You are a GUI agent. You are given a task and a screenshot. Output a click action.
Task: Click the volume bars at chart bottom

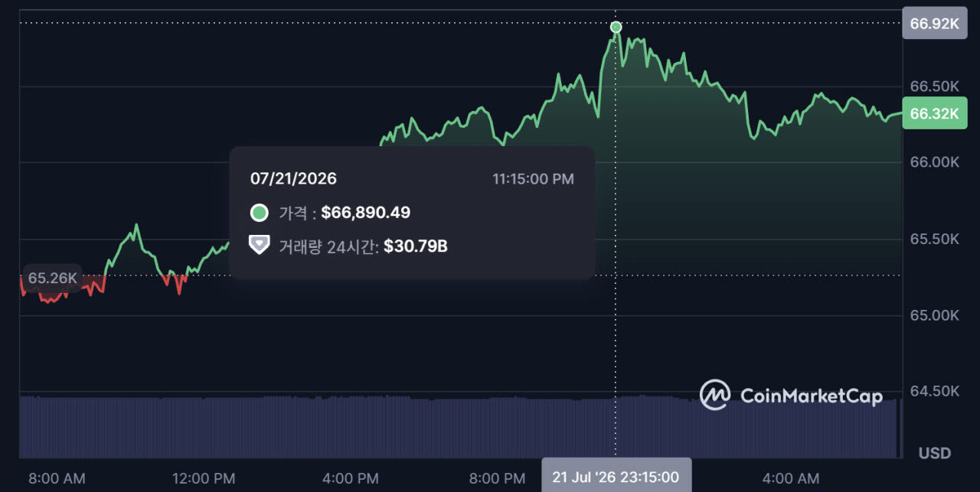(459, 427)
